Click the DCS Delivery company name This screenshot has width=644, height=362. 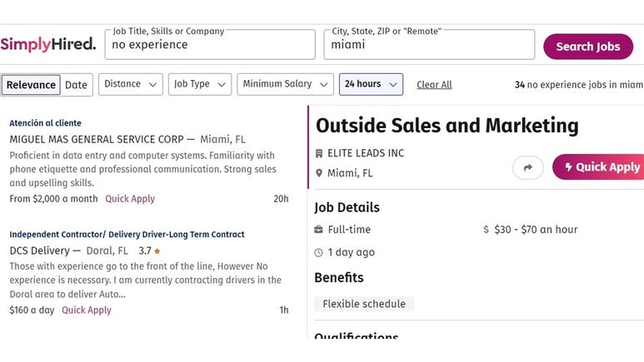coord(39,250)
